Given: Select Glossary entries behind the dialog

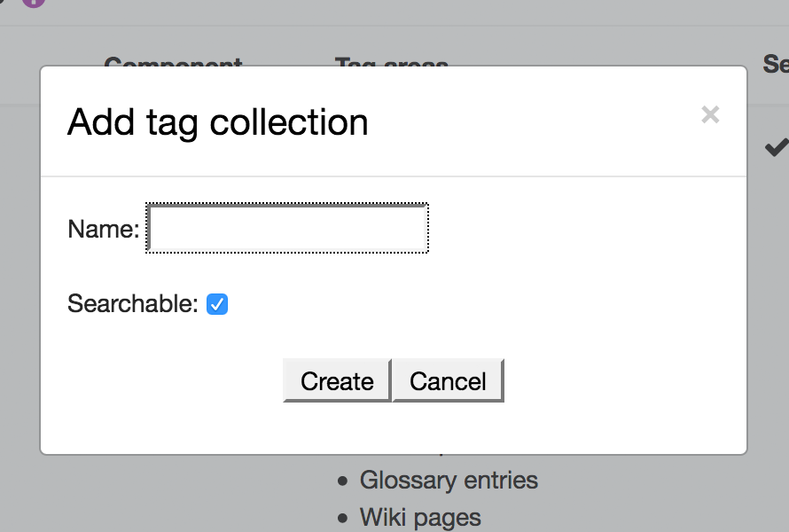Looking at the screenshot, I should pyautogui.click(x=449, y=480).
